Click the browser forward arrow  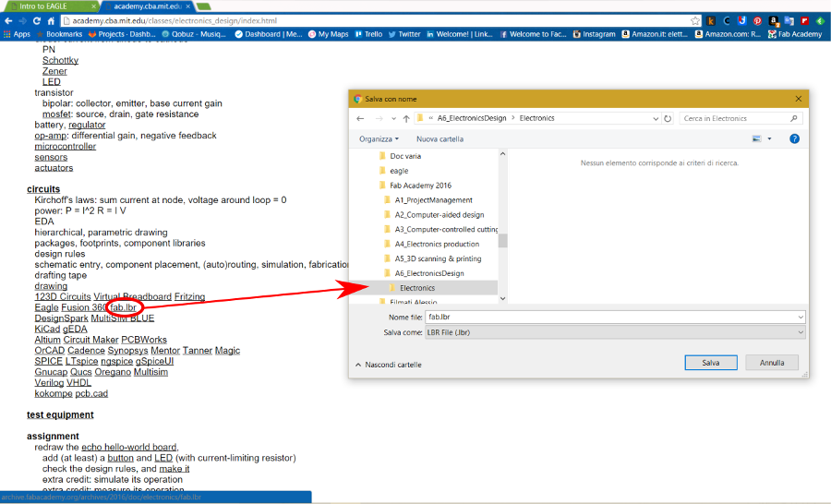(23, 20)
